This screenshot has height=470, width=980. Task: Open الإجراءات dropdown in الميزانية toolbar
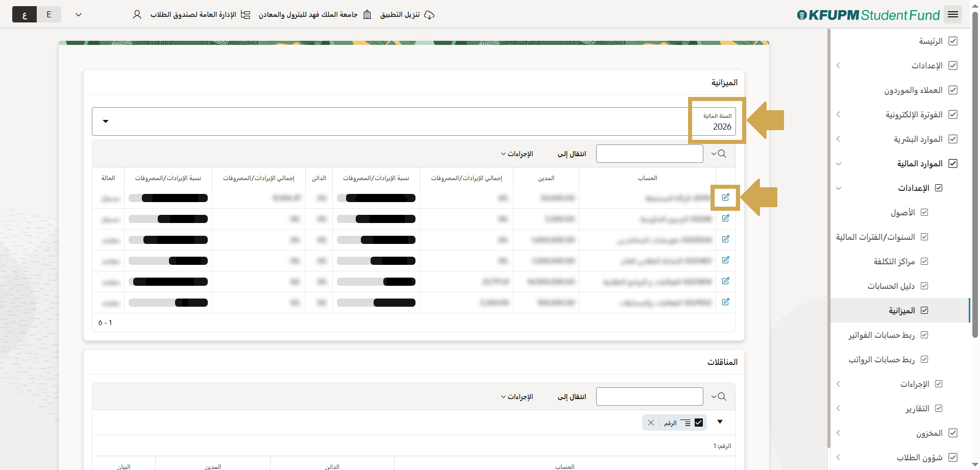[x=517, y=154]
